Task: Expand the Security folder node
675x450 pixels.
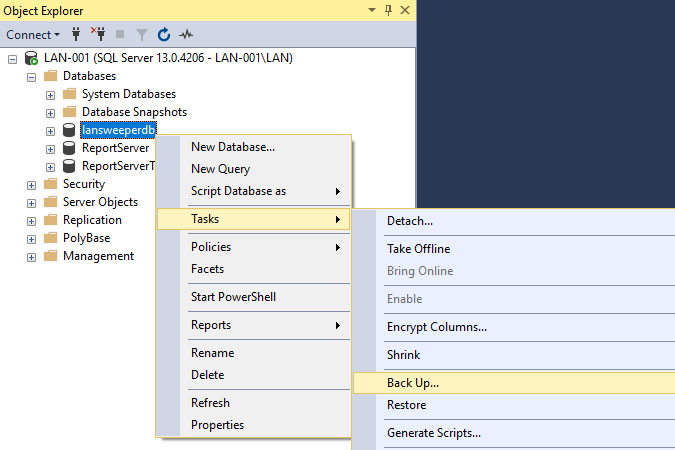Action: [32, 184]
